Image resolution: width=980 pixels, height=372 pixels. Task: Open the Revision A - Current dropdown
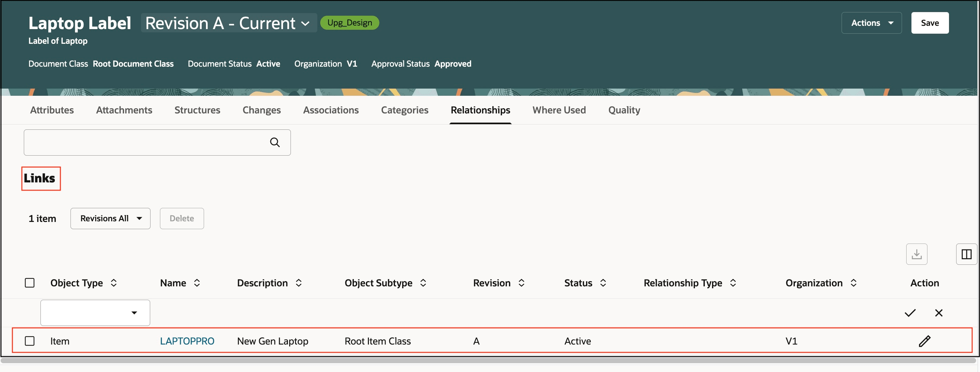point(228,23)
